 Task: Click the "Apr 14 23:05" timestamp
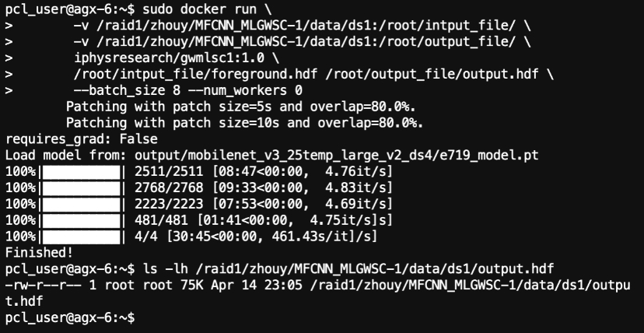(x=244, y=286)
